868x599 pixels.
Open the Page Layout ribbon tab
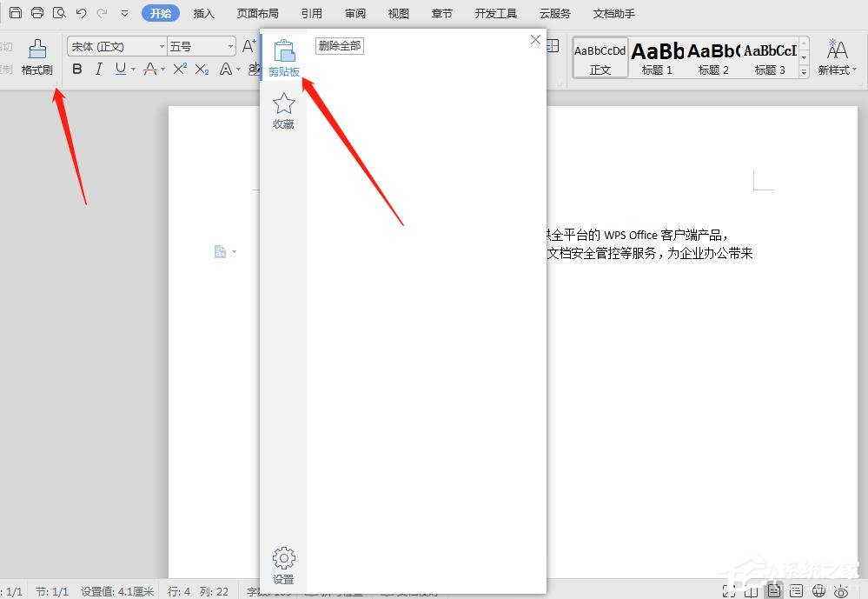[257, 13]
